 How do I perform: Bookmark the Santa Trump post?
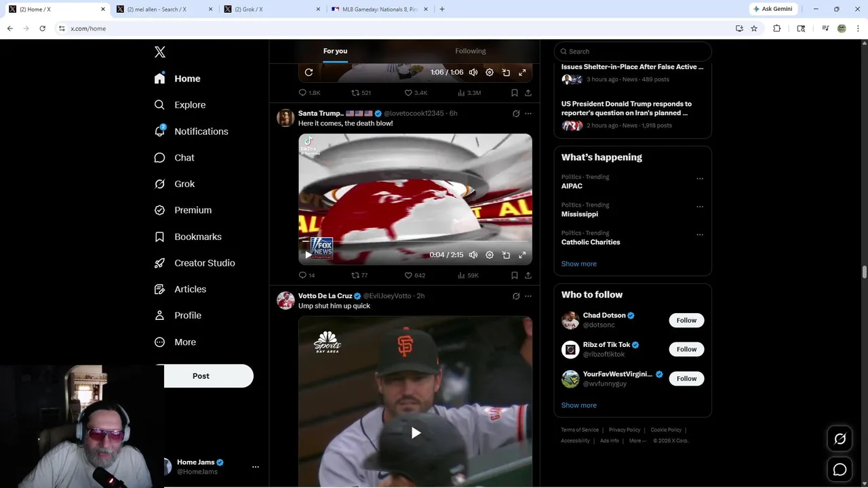514,275
